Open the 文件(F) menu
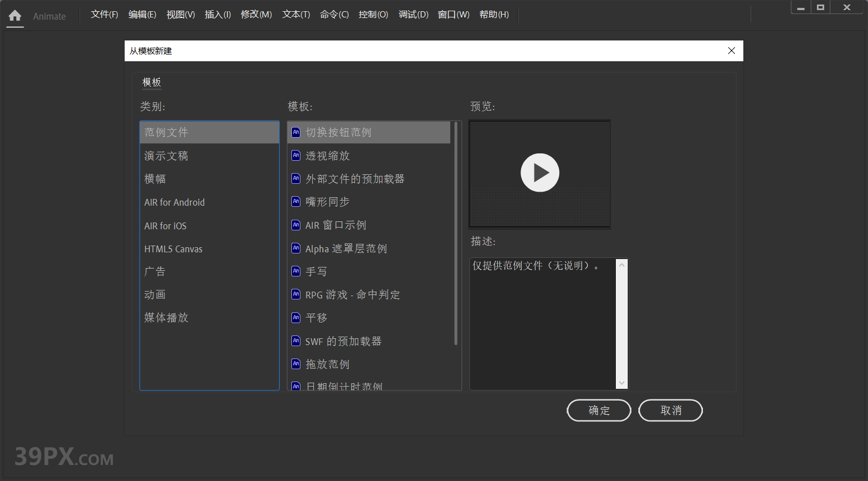This screenshot has height=481, width=868. click(104, 15)
